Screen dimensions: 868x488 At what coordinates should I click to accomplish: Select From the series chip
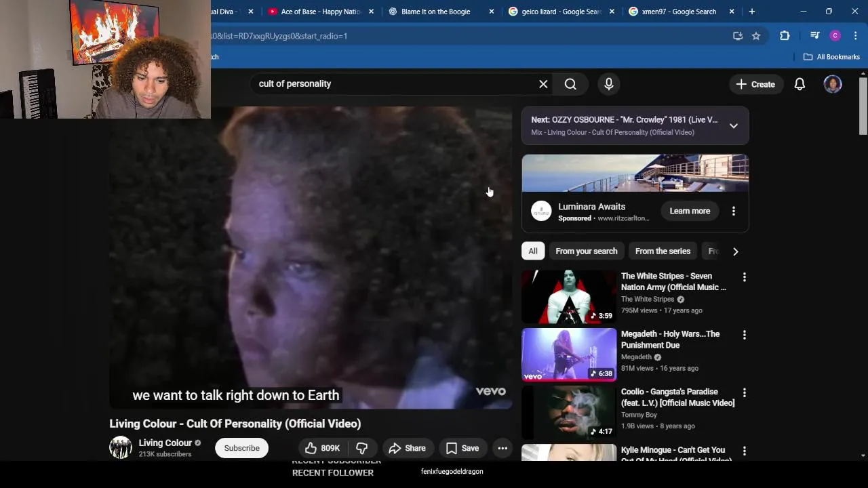[663, 251]
